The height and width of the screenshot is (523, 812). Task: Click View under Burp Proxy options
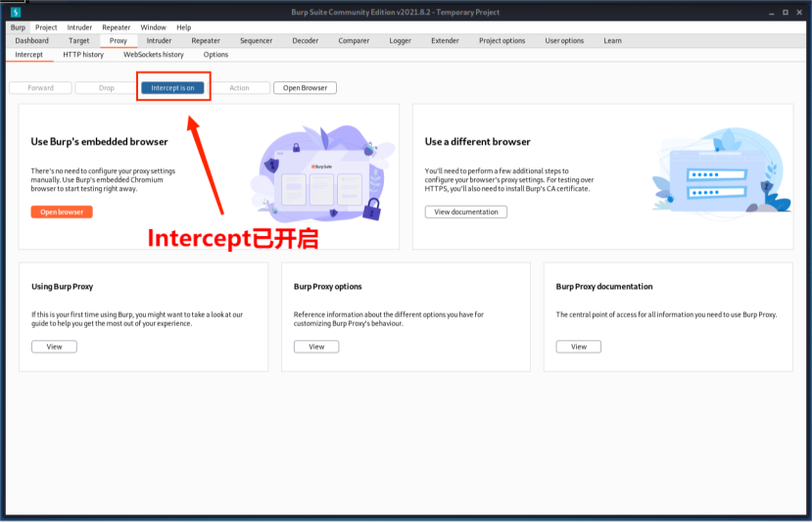pyautogui.click(x=316, y=347)
